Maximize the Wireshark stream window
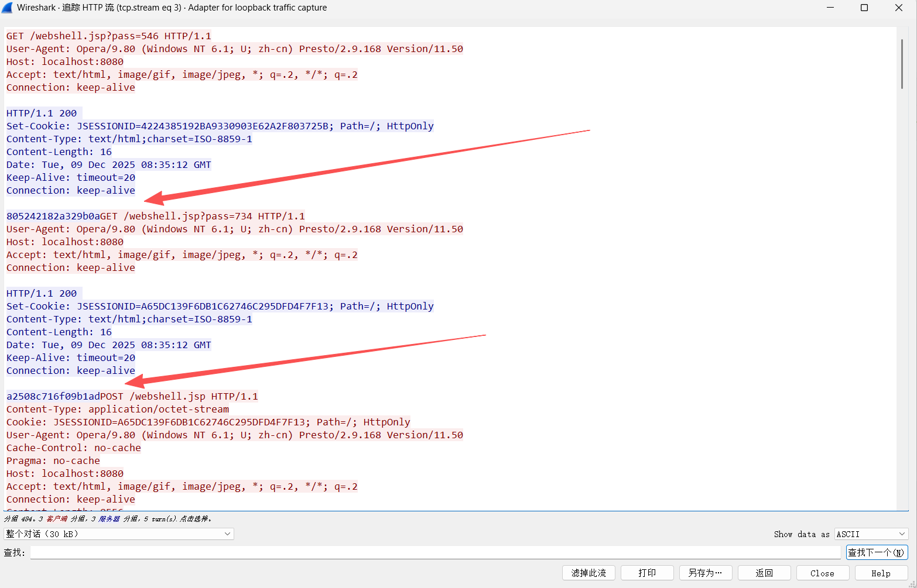The height and width of the screenshot is (588, 917). (x=864, y=8)
